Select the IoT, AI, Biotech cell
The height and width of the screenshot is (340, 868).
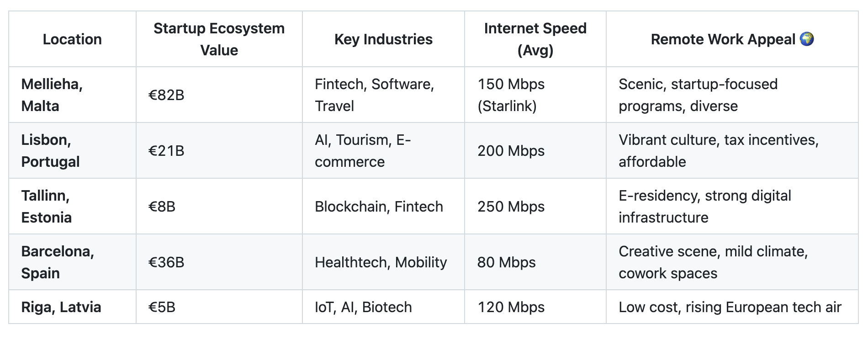click(x=383, y=307)
